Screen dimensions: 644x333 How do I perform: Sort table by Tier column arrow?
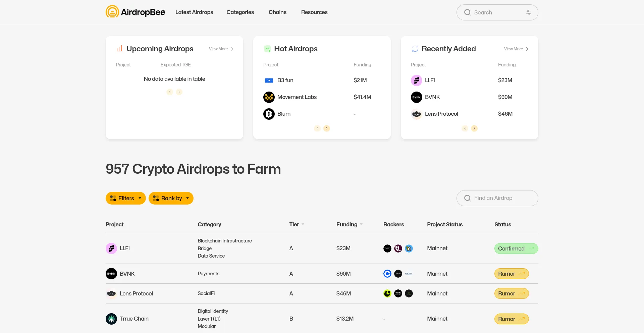point(303,225)
